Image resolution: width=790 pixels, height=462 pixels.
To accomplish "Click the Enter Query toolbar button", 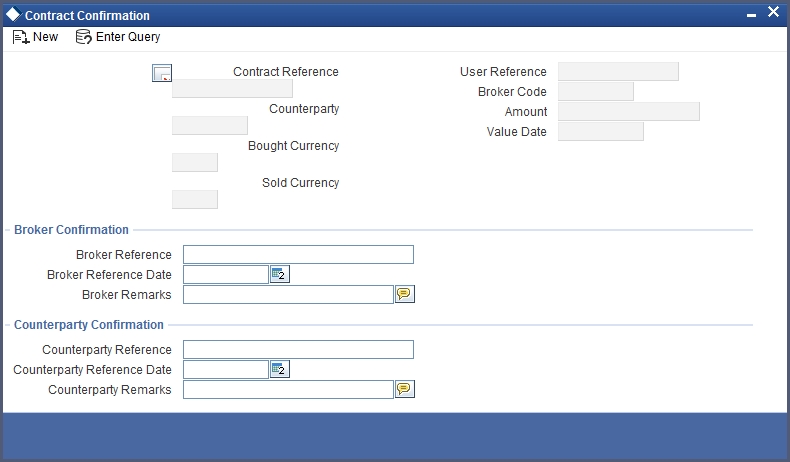I will (x=118, y=37).
